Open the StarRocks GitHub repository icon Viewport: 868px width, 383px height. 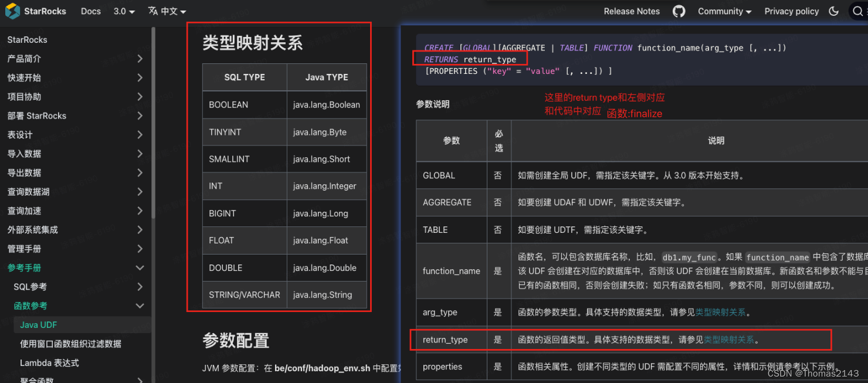679,11
